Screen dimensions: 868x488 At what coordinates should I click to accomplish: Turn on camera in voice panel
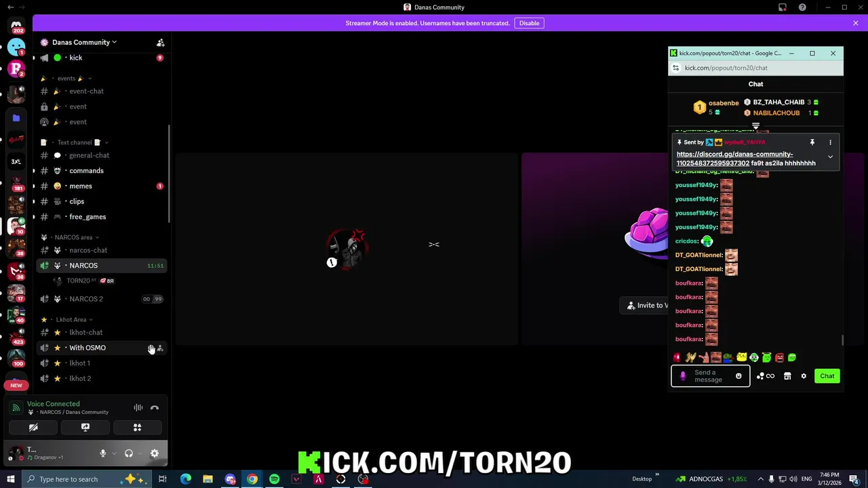33,428
